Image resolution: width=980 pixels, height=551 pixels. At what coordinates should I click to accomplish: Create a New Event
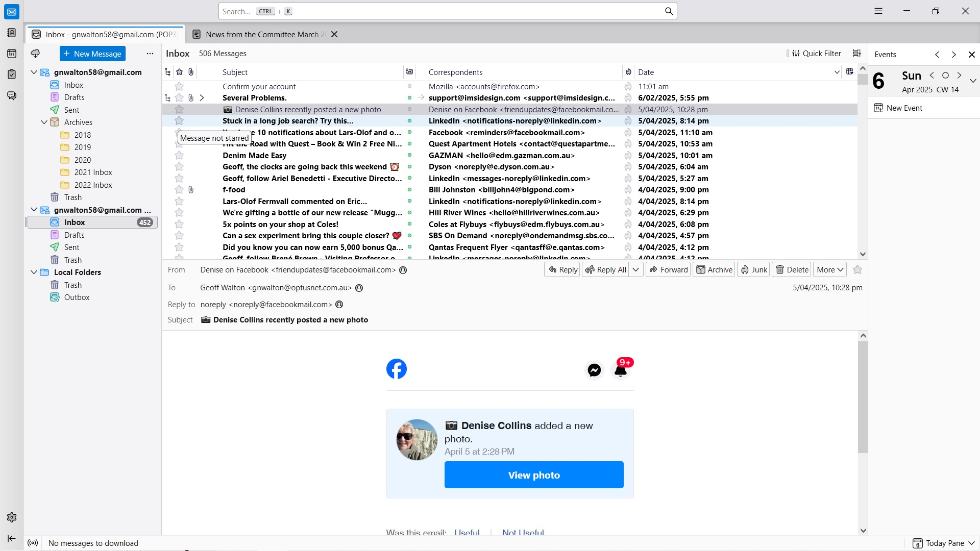898,108
